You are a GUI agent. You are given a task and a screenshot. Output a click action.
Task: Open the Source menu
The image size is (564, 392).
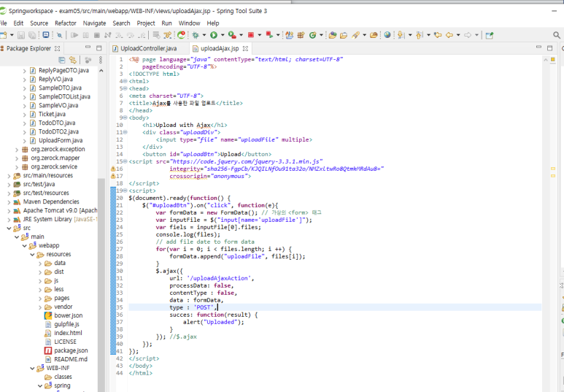coord(39,23)
